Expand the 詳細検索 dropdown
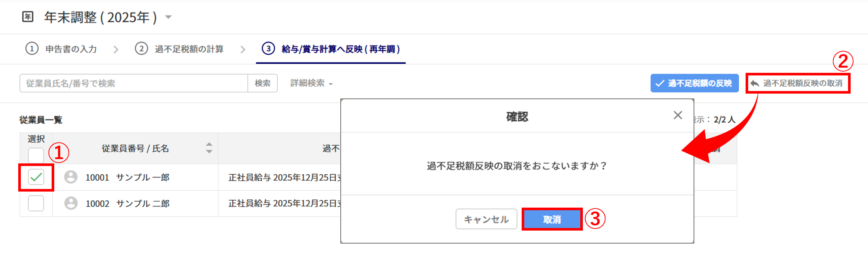 pyautogui.click(x=311, y=83)
